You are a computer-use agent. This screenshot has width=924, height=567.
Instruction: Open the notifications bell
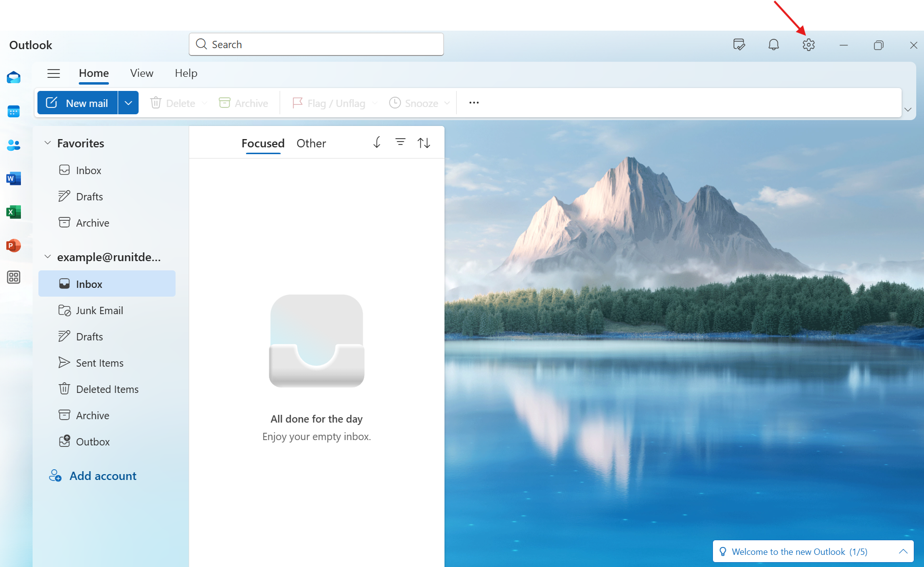[x=773, y=45]
